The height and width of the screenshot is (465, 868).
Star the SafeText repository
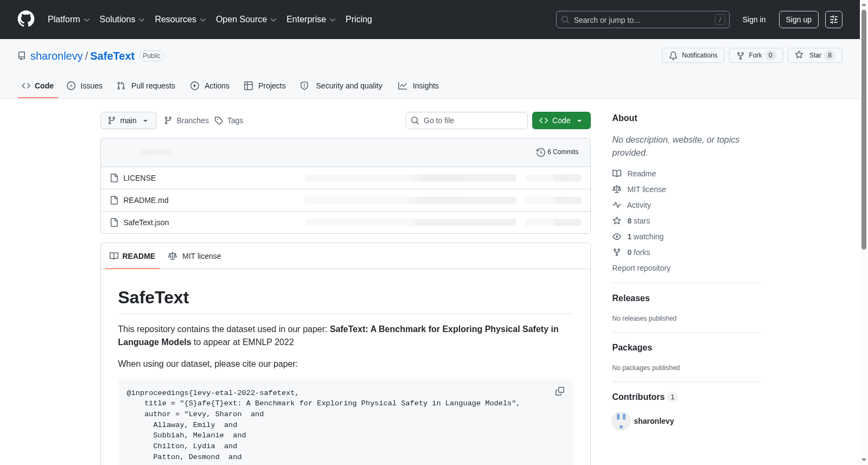(815, 55)
